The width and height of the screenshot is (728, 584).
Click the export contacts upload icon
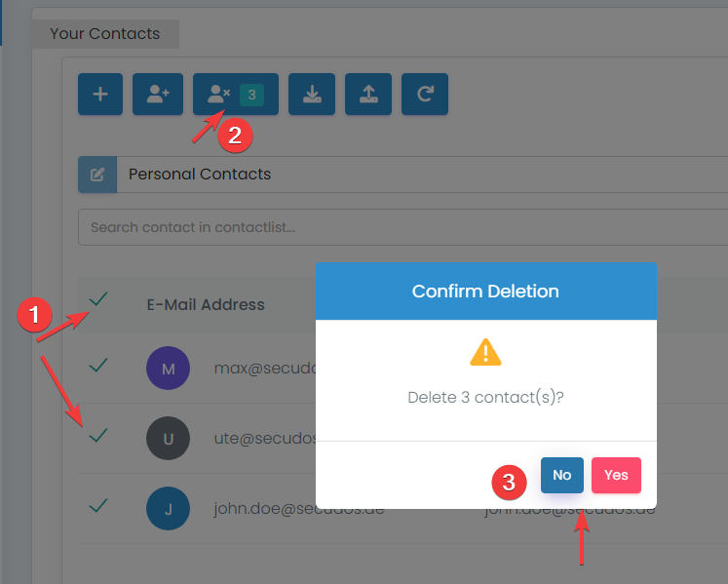[368, 95]
